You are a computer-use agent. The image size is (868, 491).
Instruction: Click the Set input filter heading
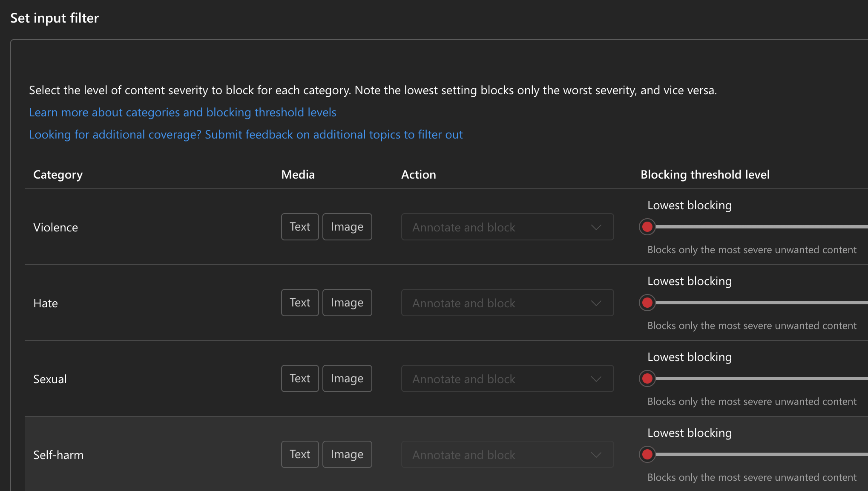(x=55, y=18)
